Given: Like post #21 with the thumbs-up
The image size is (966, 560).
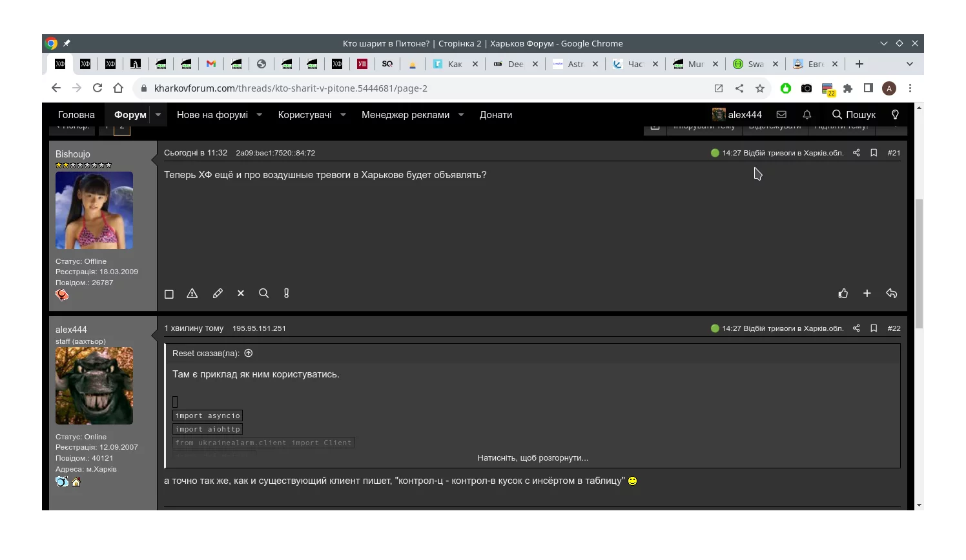Looking at the screenshot, I should 843,294.
